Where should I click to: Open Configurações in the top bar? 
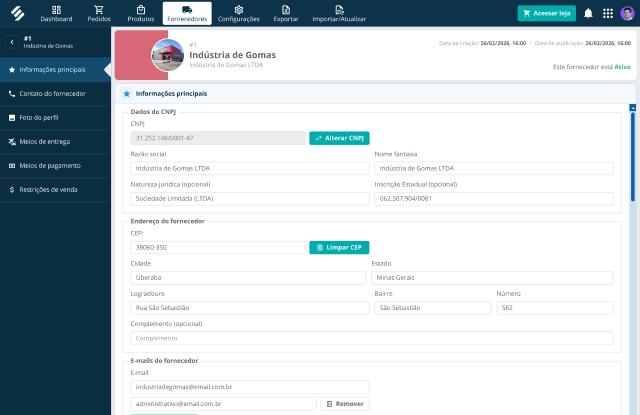coord(238,13)
